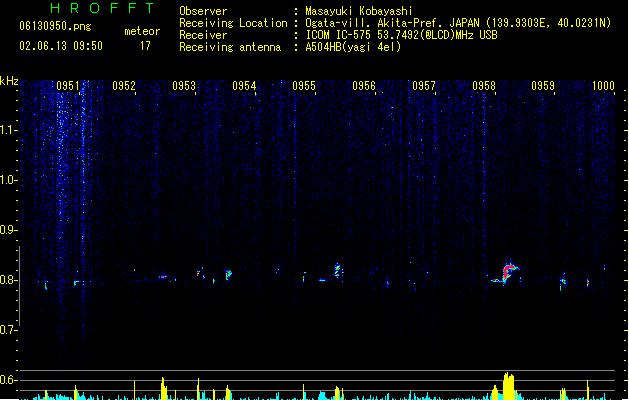The image size is (629, 400).
Task: Click the Receiving antenna label
Action: [x=230, y=47]
